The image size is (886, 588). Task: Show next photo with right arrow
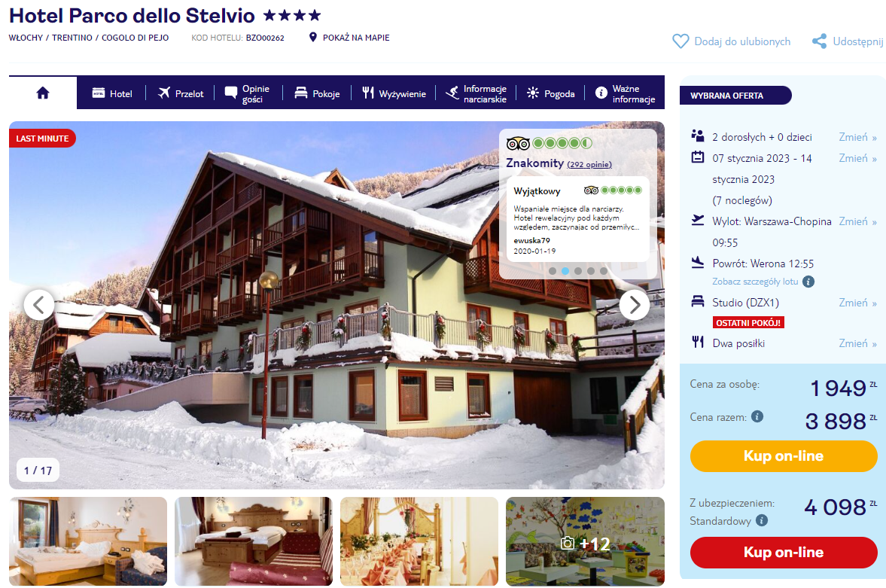tap(635, 306)
